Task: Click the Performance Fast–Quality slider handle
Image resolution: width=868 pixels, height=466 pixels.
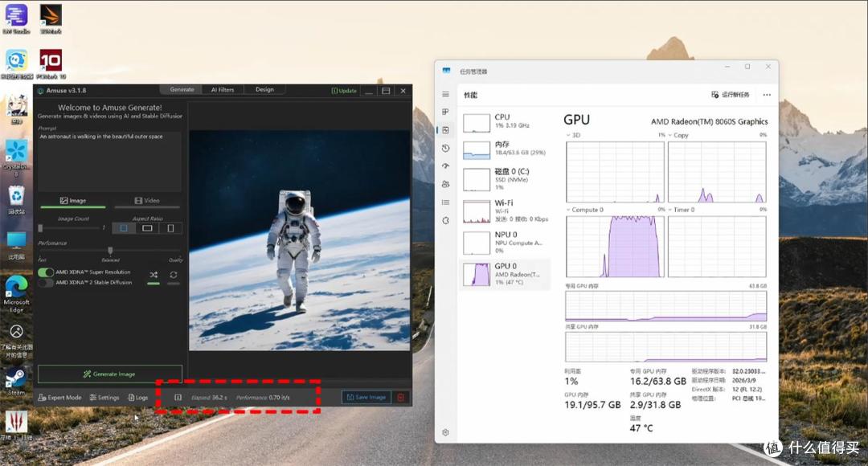Action: tap(110, 251)
